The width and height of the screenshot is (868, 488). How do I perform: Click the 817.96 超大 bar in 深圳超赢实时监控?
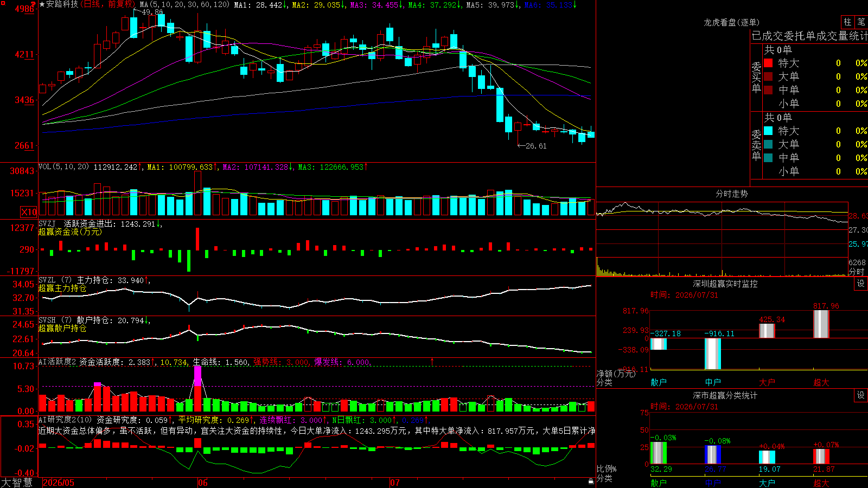coord(821,324)
